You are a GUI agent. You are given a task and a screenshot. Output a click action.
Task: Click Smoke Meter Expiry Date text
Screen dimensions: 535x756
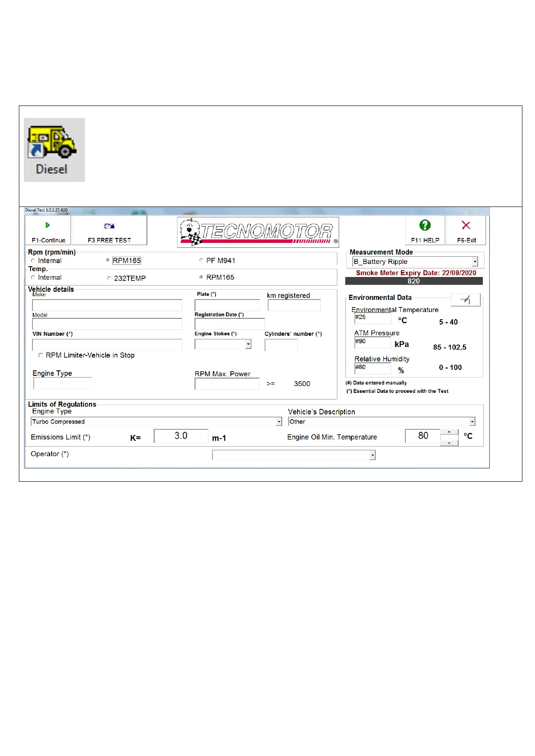pyautogui.click(x=416, y=273)
